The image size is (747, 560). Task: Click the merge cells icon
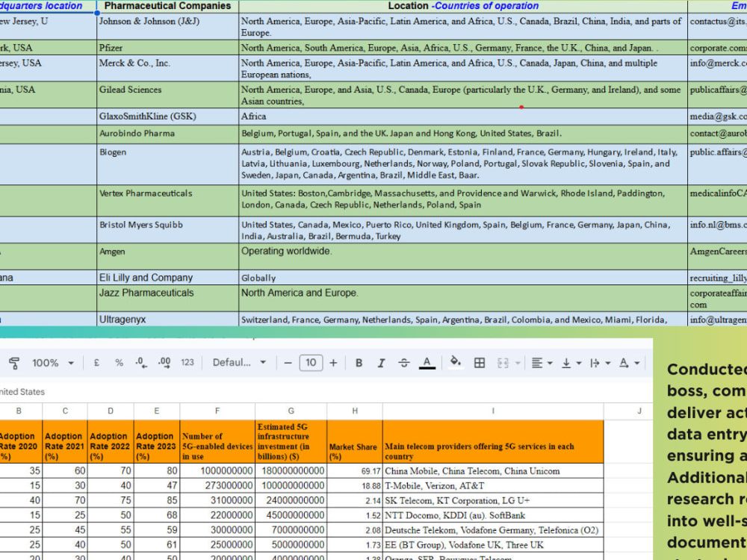[x=503, y=364]
